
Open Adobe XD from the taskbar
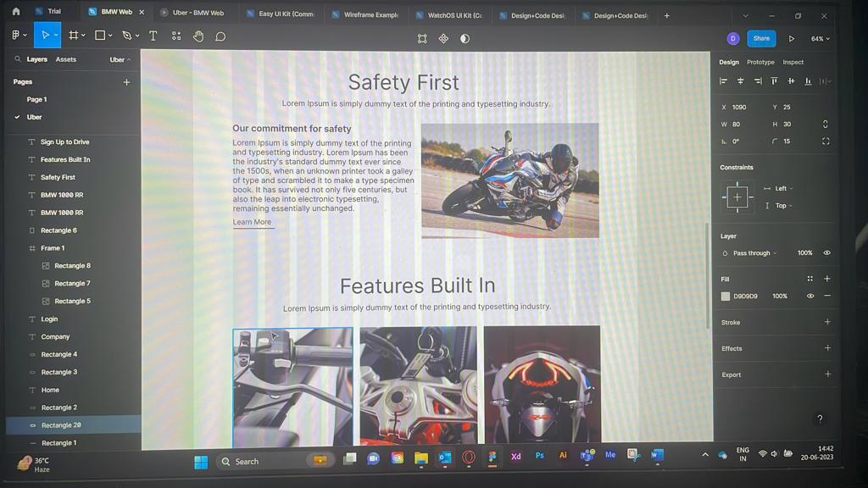point(516,457)
